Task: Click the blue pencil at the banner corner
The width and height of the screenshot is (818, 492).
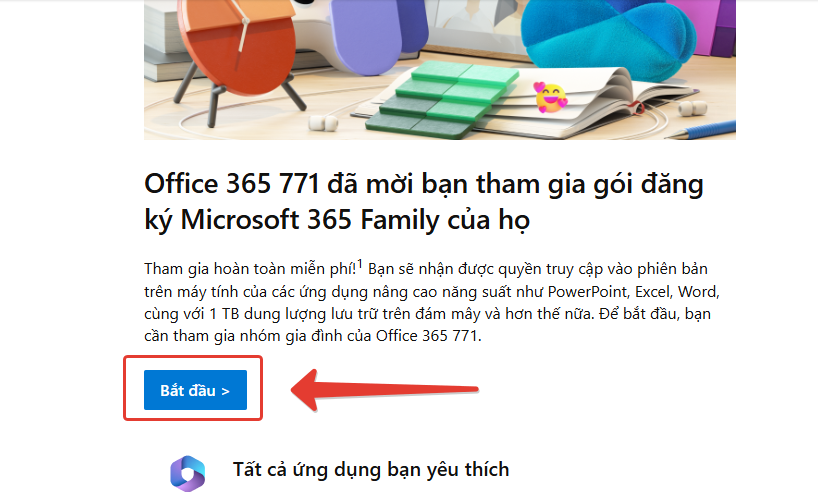Action: click(x=704, y=130)
